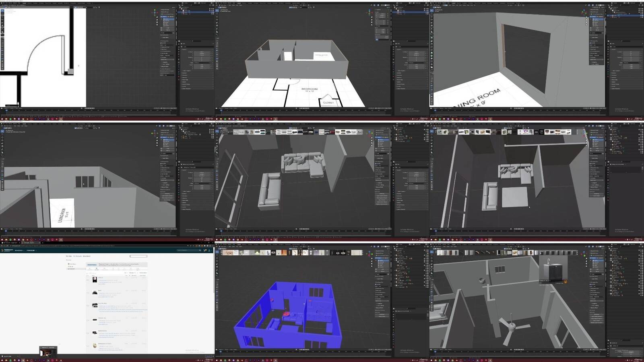This screenshot has height=362, width=644.
Task: Click Show all on the browser download bar
Action: point(208,356)
